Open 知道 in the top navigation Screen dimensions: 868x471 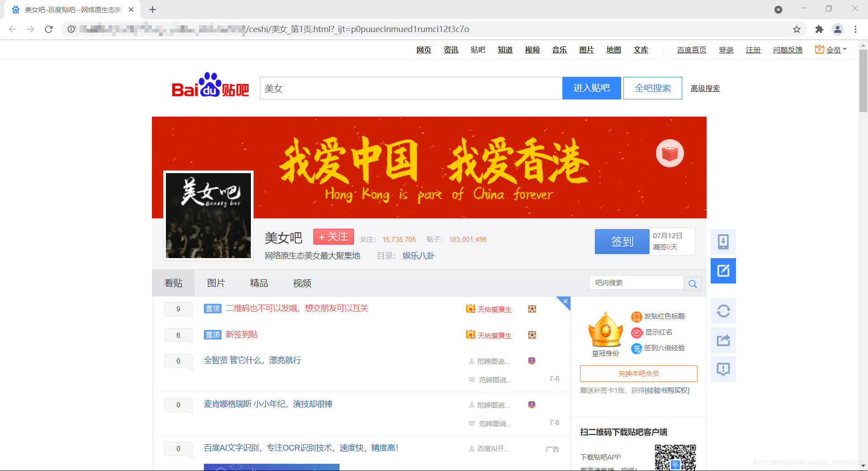(505, 50)
